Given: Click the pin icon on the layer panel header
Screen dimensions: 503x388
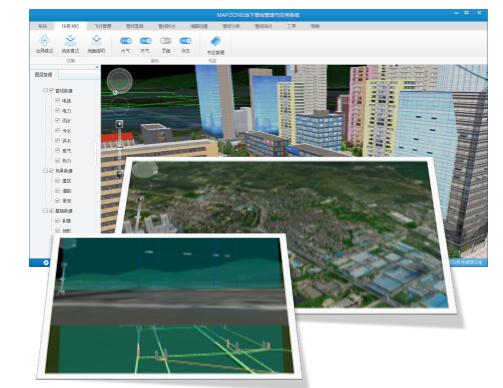Looking at the screenshot, I should click(97, 67).
